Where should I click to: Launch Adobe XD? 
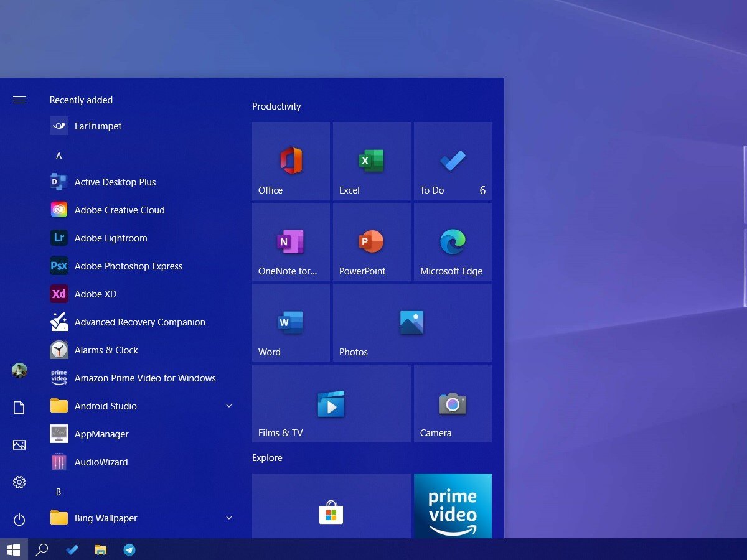142,294
